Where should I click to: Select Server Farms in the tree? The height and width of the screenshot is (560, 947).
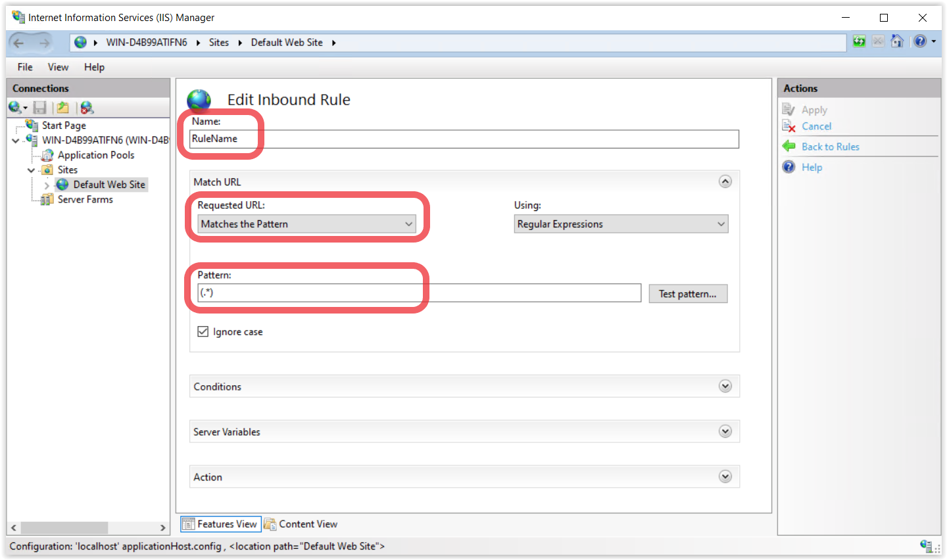tap(85, 199)
